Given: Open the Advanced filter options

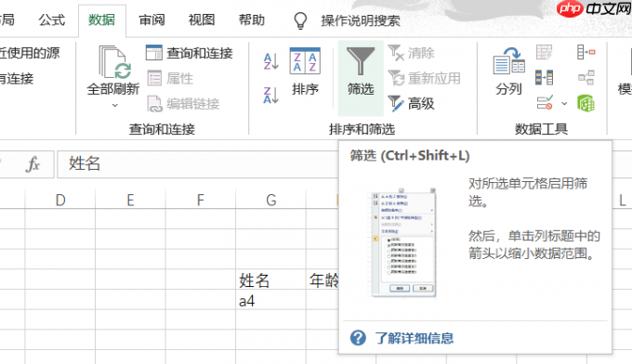Looking at the screenshot, I should pos(411,103).
